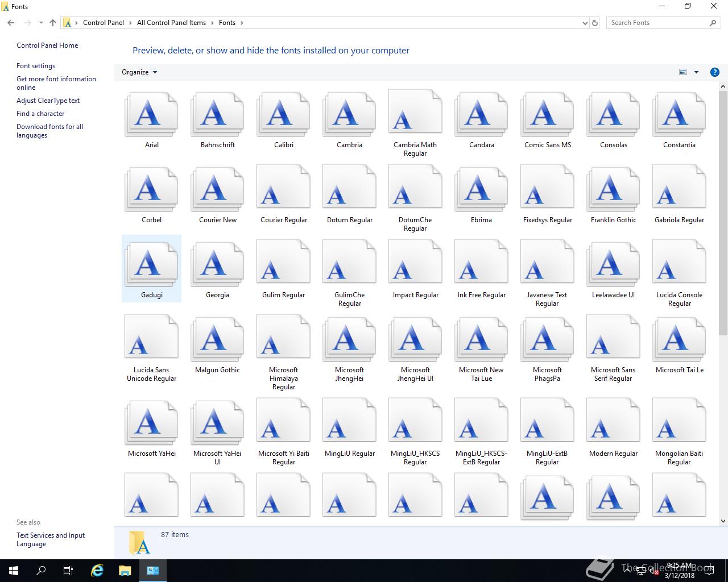Change view using the view icon button
The height and width of the screenshot is (582, 728).
coord(683,72)
